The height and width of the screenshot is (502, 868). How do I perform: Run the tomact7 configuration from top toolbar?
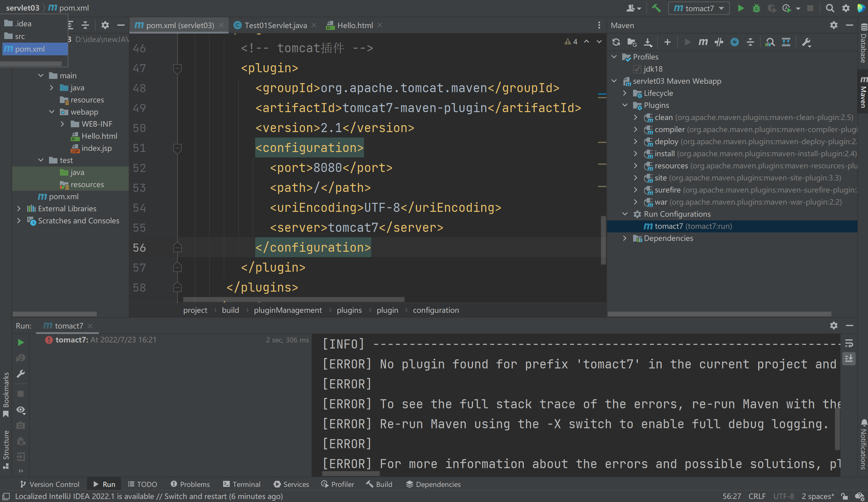pyautogui.click(x=740, y=8)
